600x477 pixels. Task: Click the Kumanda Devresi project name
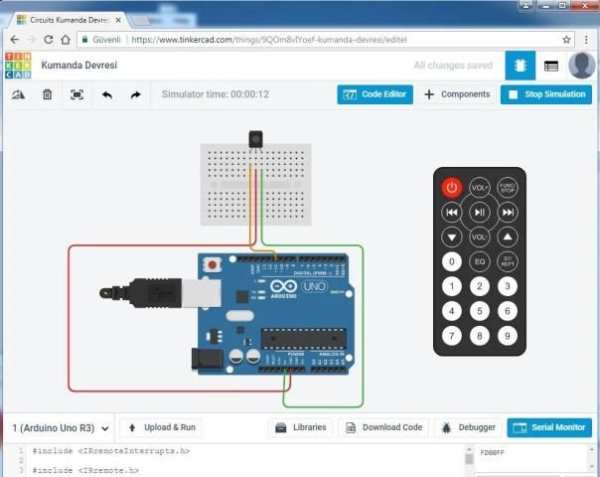(79, 65)
